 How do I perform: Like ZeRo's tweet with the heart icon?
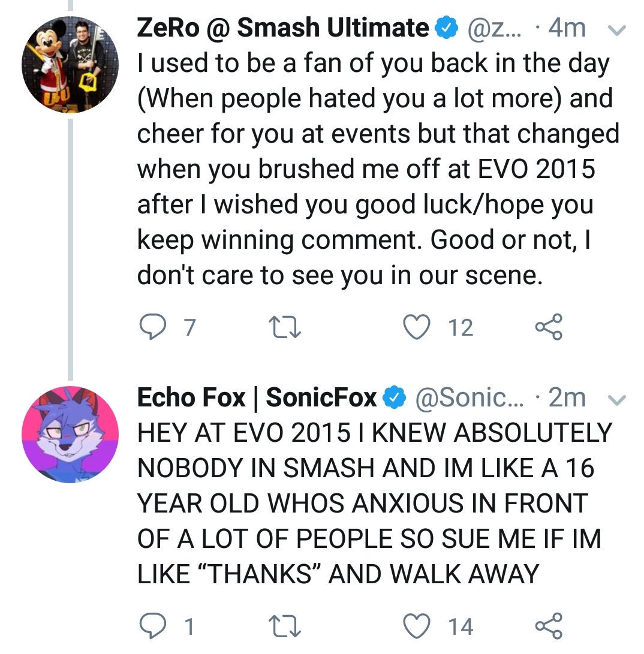pyautogui.click(x=417, y=327)
